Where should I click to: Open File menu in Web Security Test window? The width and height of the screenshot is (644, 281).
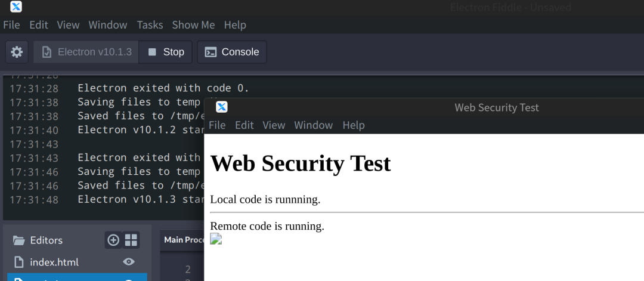click(x=217, y=125)
